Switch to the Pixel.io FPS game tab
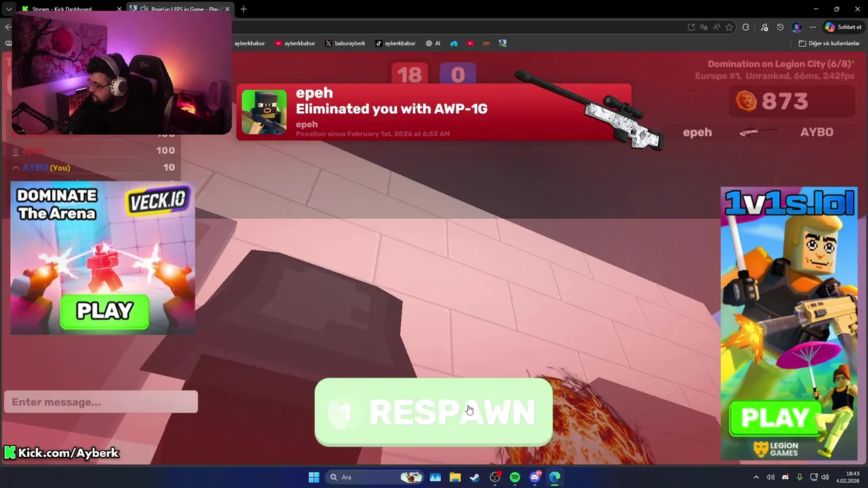 [180, 9]
